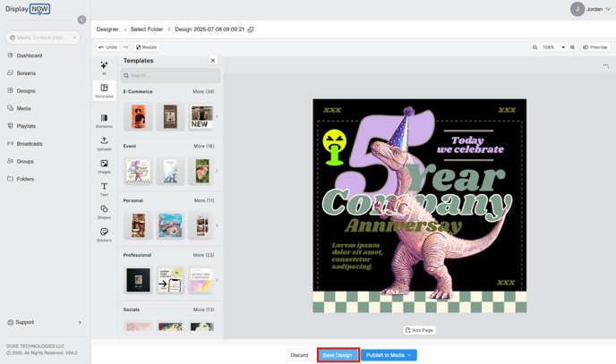
Task: Open the Images tool panel
Action: point(104,166)
